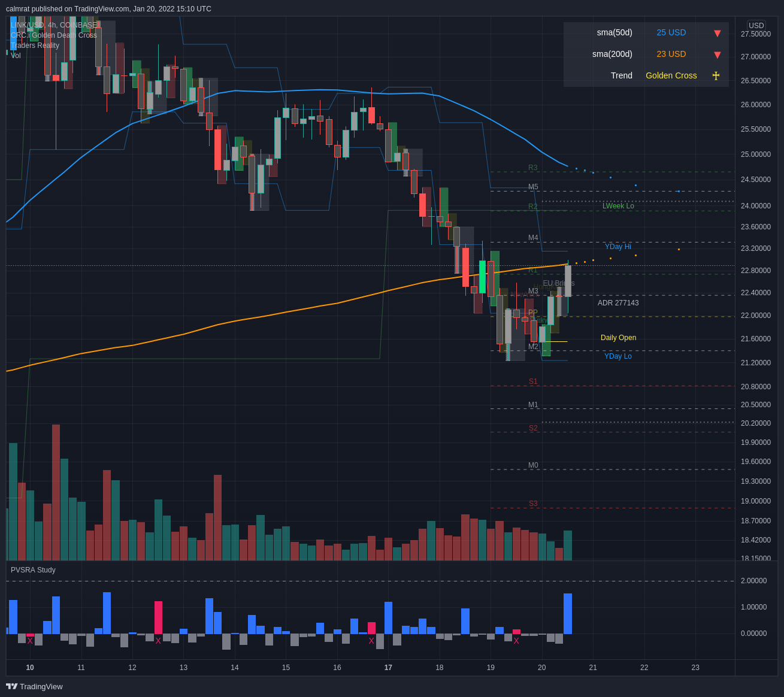784x697 pixels.
Task: Click the S2 support level label
Action: [x=533, y=428]
